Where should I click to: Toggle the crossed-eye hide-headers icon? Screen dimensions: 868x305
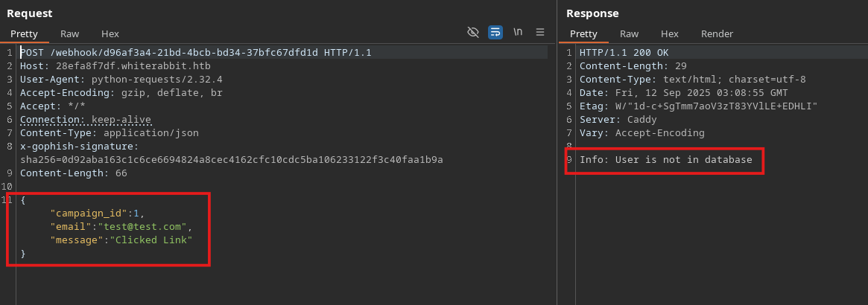tap(472, 32)
